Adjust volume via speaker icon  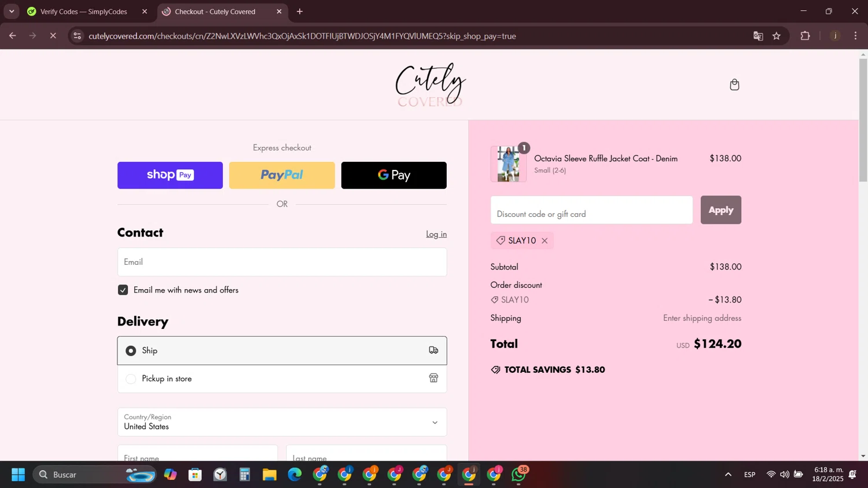click(785, 475)
